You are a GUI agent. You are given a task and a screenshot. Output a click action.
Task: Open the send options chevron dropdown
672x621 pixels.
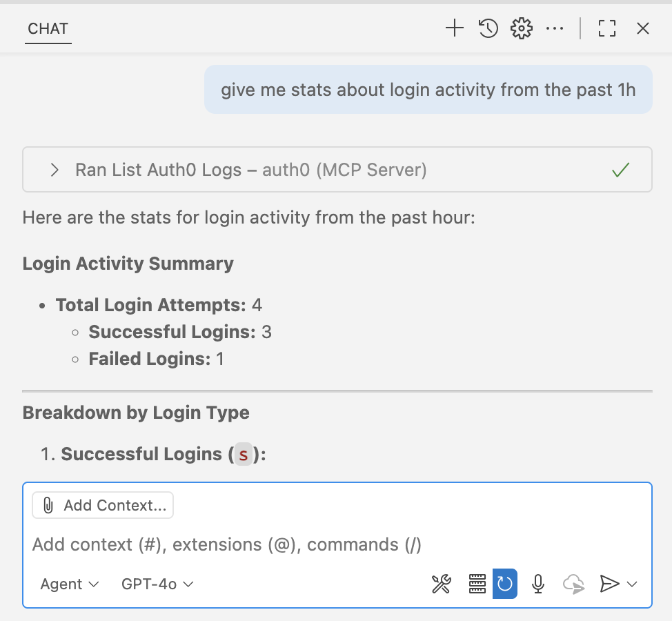[632, 584]
